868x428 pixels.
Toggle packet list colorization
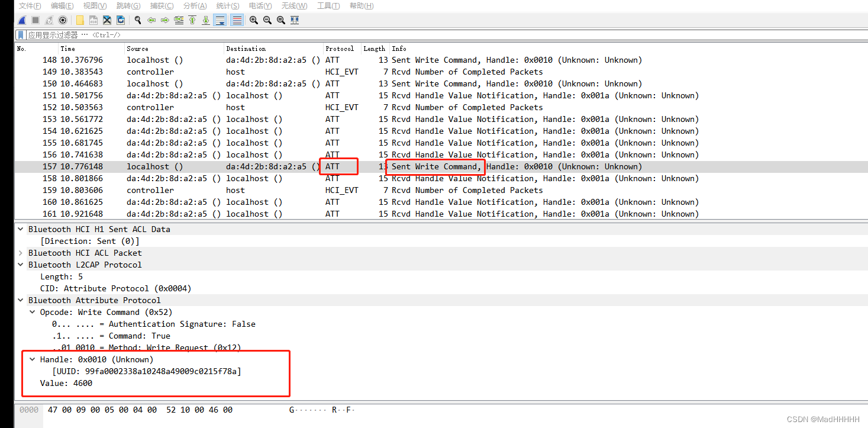click(236, 20)
